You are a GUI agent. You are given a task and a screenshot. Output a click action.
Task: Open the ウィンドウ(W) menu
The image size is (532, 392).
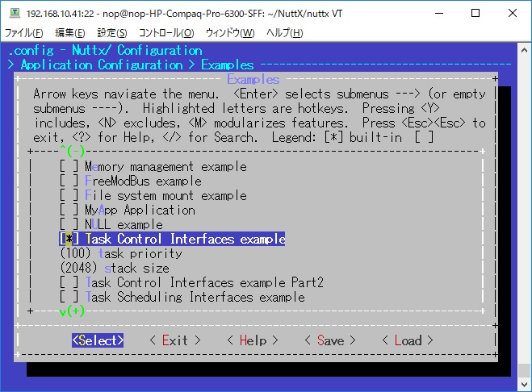tap(230, 33)
